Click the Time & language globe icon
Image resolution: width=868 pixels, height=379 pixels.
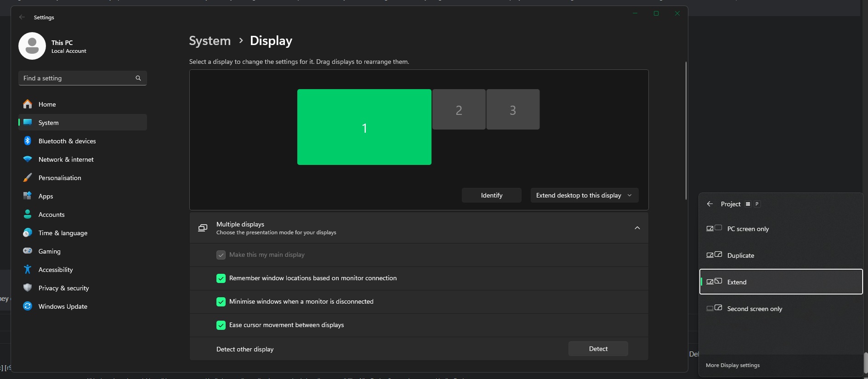(28, 232)
